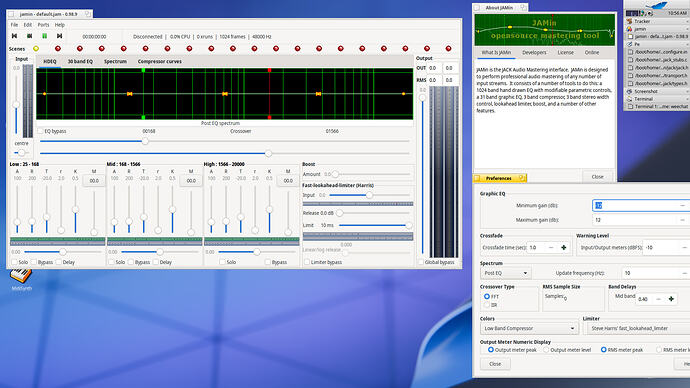Select the Output meter level radio button

click(x=546, y=350)
